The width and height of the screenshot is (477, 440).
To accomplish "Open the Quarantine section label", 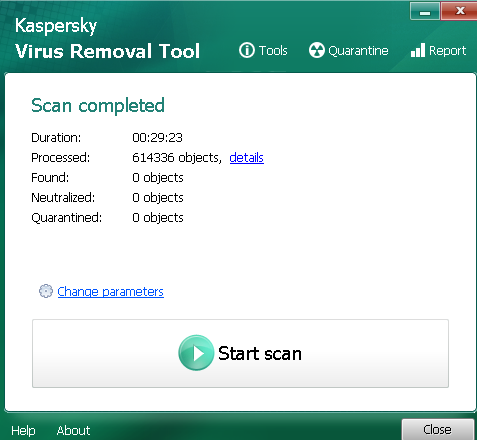I will [x=358, y=51].
